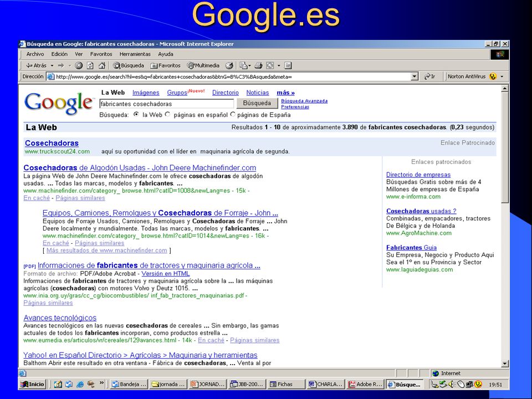Open 'Fabricantes Guia' sponsored link

tap(411, 247)
